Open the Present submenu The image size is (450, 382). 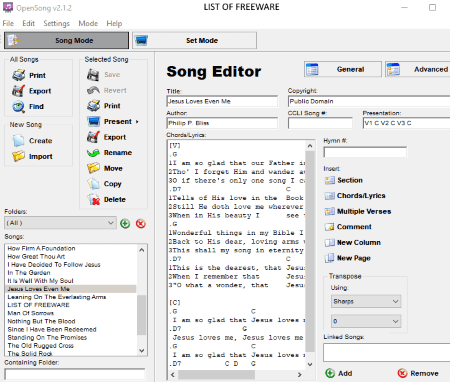tap(113, 121)
